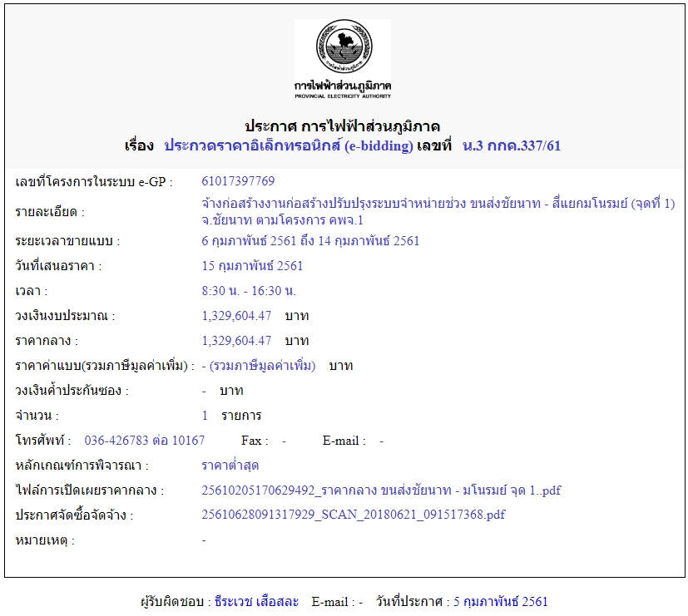Click criteria value ราคาต่ำสุด
The width and height of the screenshot is (688, 616).
click(x=230, y=466)
